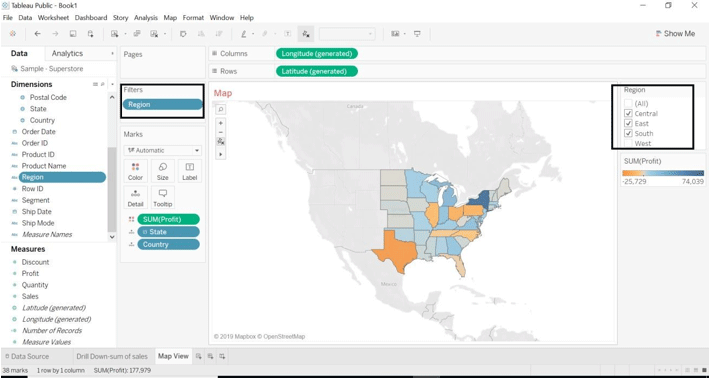This screenshot has height=378, width=710.
Task: Open the map search magnifier tool
Action: (x=221, y=109)
